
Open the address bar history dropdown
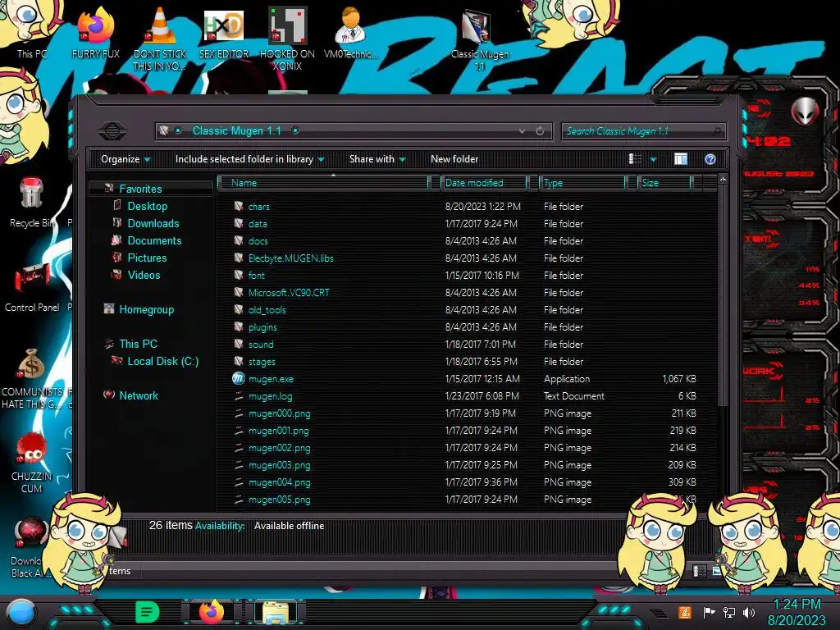point(522,130)
